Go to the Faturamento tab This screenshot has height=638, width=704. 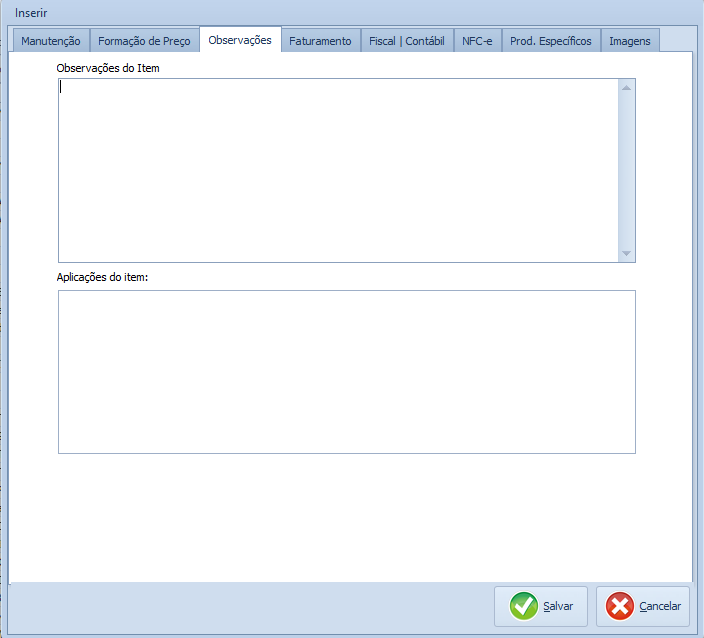320,41
